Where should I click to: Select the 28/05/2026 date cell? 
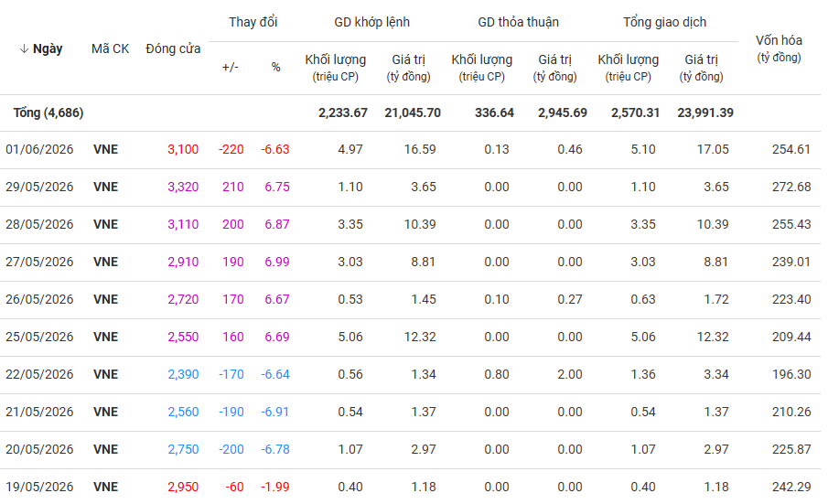39,225
